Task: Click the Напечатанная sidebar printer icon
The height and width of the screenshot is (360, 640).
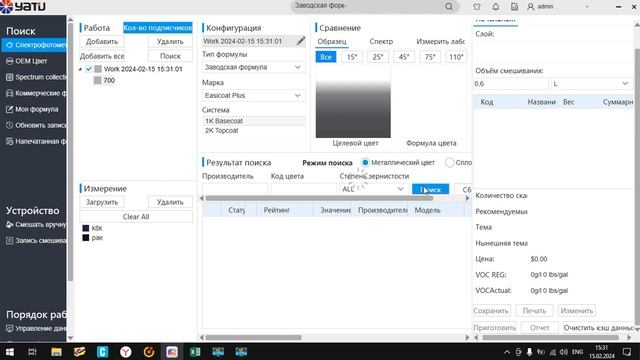Action: 9,141
